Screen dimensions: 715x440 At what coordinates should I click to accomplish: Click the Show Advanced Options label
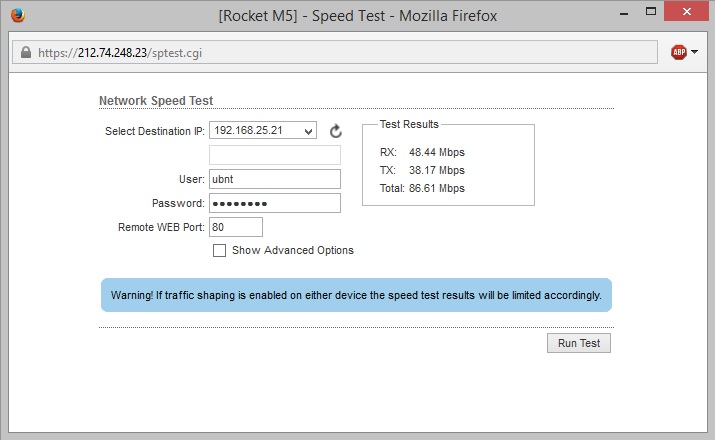pyautogui.click(x=293, y=250)
